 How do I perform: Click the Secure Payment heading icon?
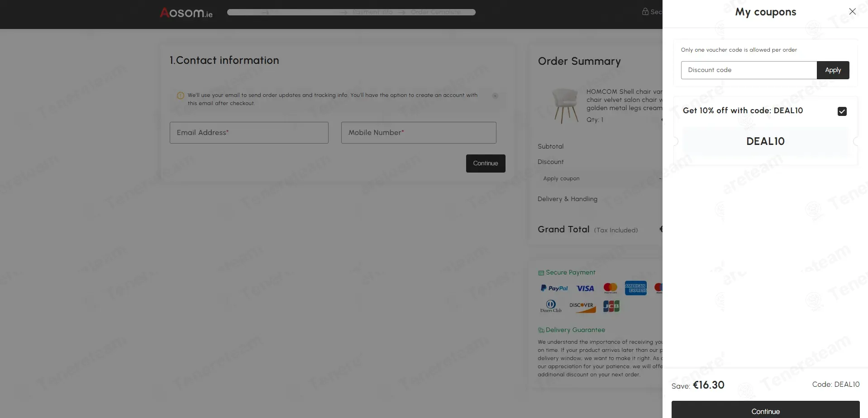point(541,273)
